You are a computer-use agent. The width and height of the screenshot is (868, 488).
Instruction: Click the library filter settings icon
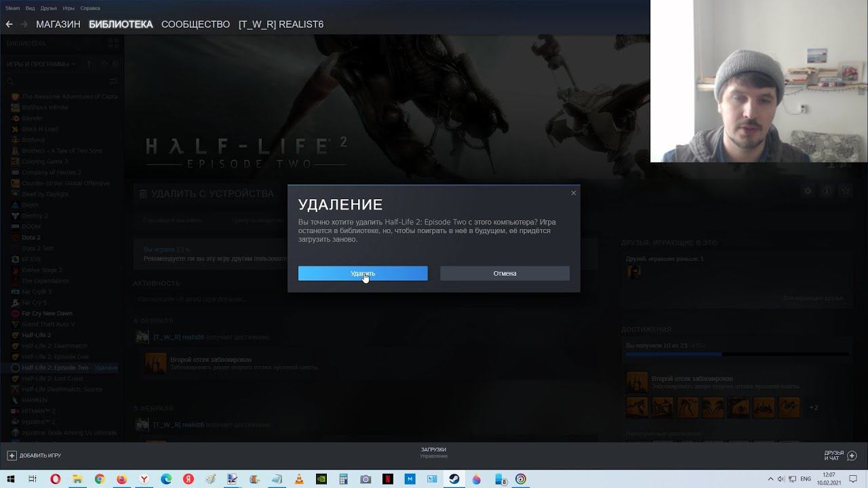[x=113, y=81]
